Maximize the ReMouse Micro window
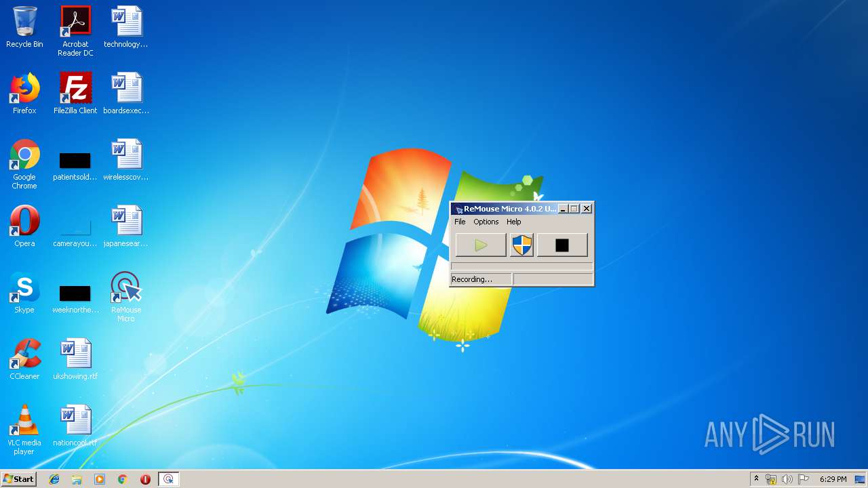 [x=574, y=209]
